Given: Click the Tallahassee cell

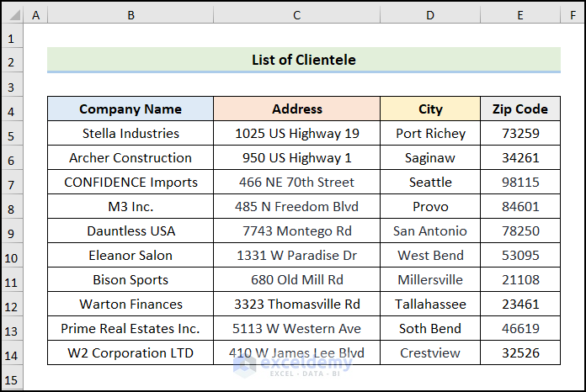Looking at the screenshot, I should [430, 305].
